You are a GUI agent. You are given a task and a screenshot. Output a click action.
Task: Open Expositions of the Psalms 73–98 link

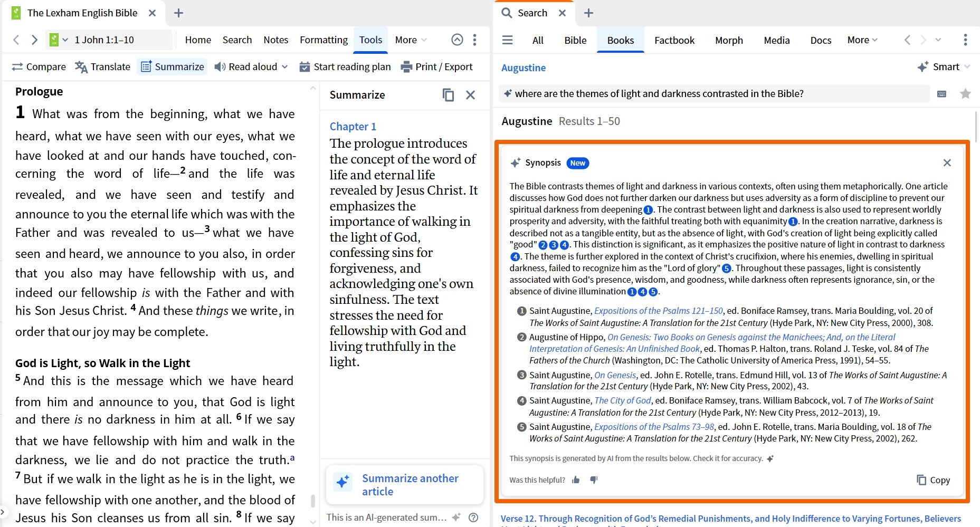pos(654,427)
